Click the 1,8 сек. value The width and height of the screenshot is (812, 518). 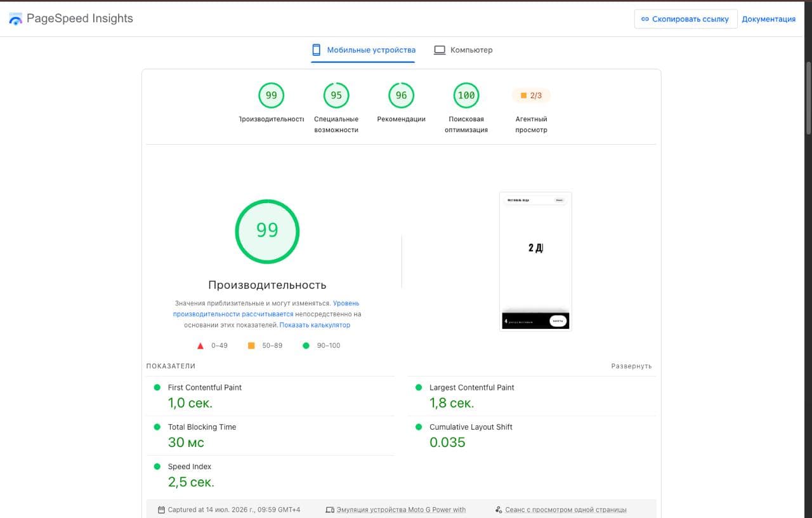pyautogui.click(x=452, y=403)
